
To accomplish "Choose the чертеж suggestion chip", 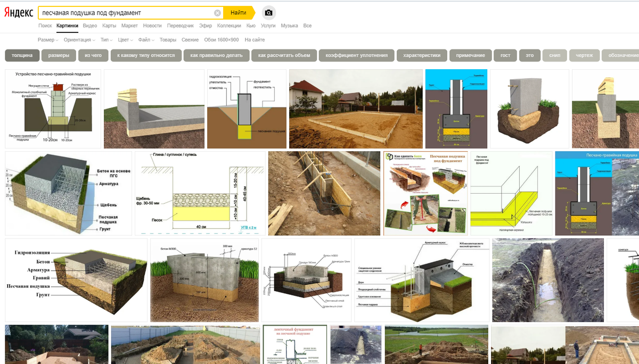I will 584,55.
